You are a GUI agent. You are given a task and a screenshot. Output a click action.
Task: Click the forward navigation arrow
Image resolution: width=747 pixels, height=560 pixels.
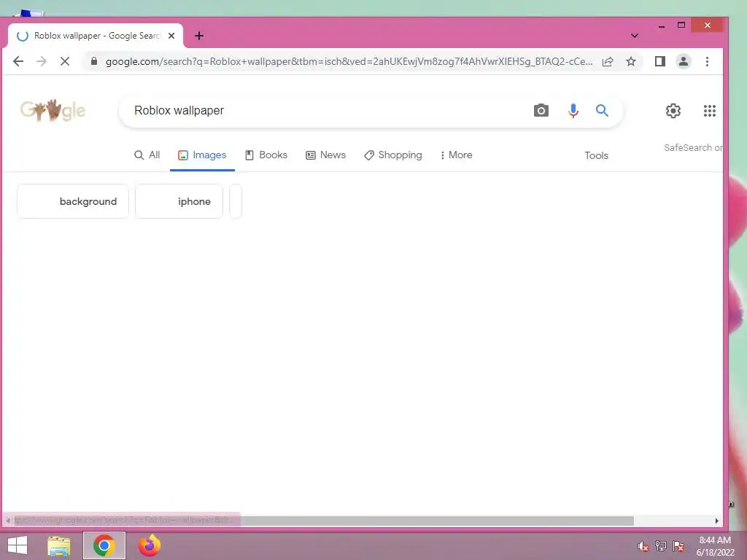pos(42,61)
